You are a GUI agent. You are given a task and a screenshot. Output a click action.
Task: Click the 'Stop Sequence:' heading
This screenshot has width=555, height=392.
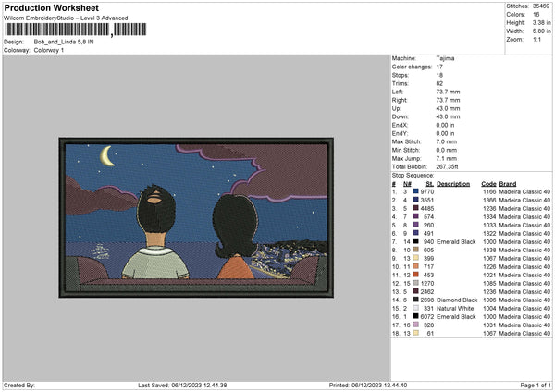(413, 175)
